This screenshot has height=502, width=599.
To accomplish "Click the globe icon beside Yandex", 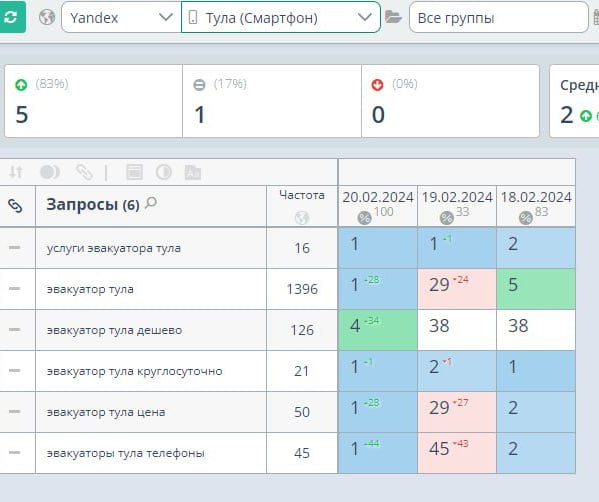I will (47, 17).
